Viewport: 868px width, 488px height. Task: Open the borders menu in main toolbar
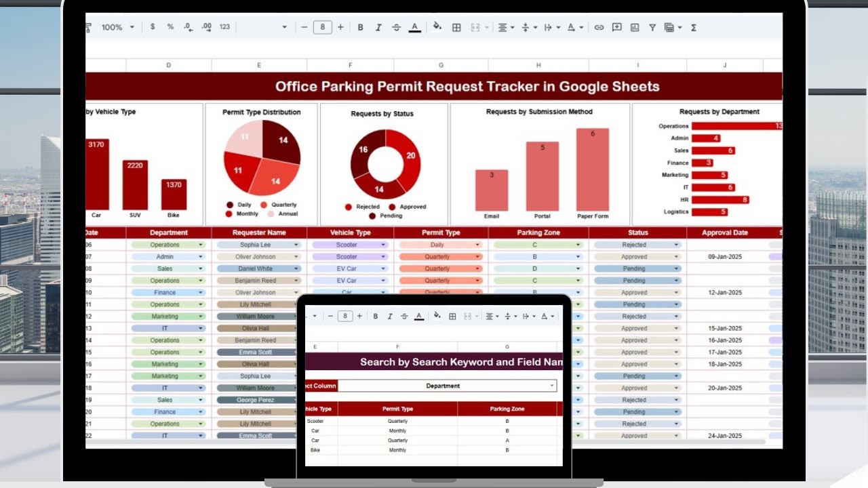(x=456, y=27)
